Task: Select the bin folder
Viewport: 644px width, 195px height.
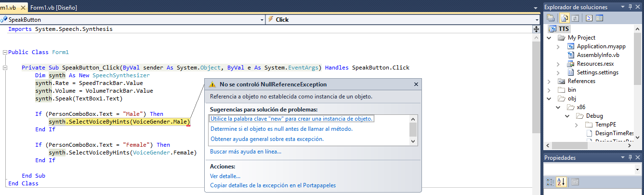Action: click(571, 90)
